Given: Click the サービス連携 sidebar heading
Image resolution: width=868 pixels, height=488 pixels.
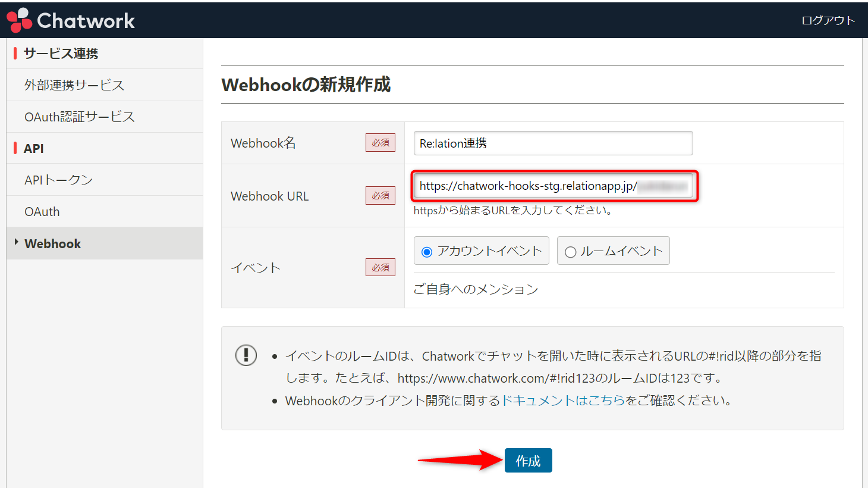Looking at the screenshot, I should click(x=61, y=54).
